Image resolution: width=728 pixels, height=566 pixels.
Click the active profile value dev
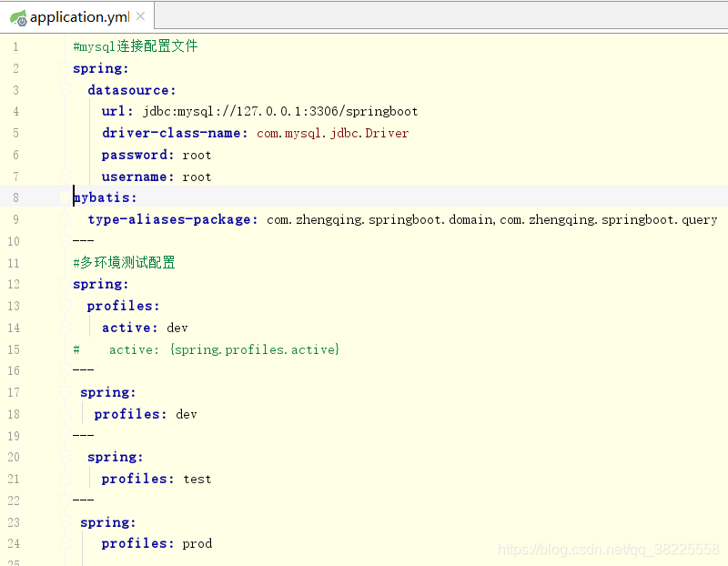click(177, 328)
